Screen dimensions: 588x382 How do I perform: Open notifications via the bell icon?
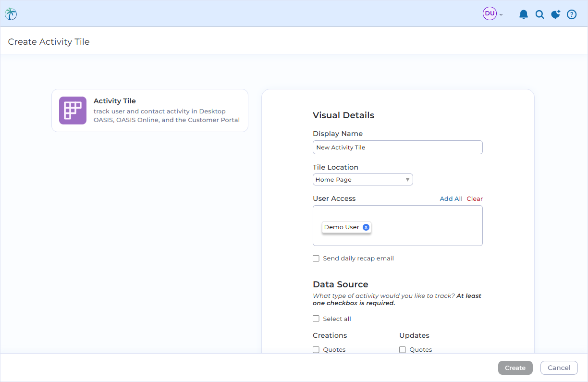(x=524, y=14)
